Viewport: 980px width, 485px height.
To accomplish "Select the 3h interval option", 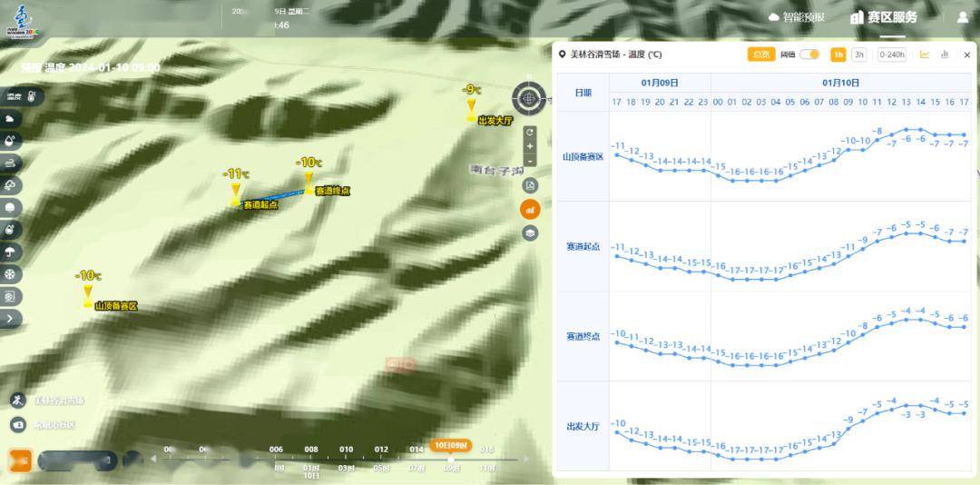I will 858,54.
